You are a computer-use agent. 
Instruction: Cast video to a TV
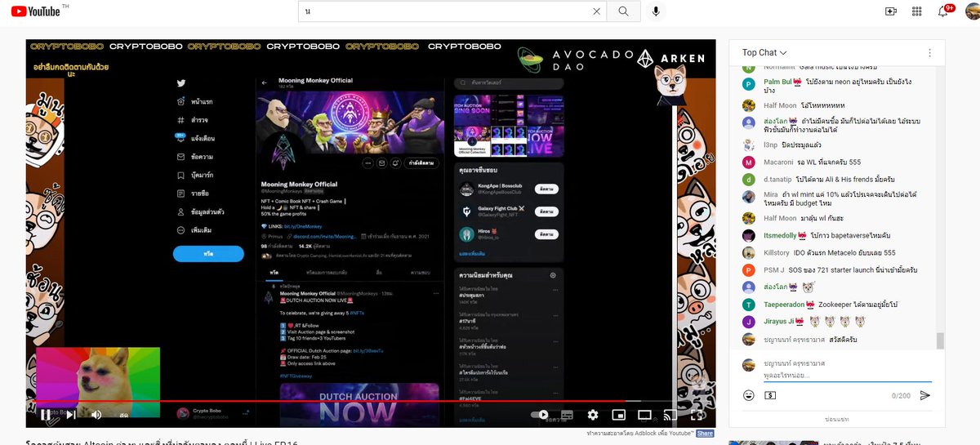[x=669, y=415]
